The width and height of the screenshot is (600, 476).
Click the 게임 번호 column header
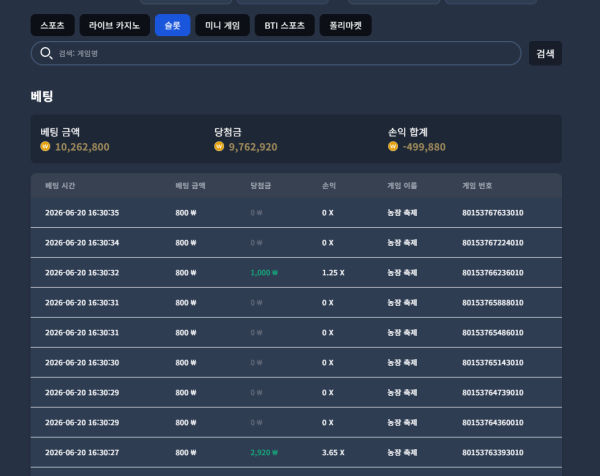point(477,186)
